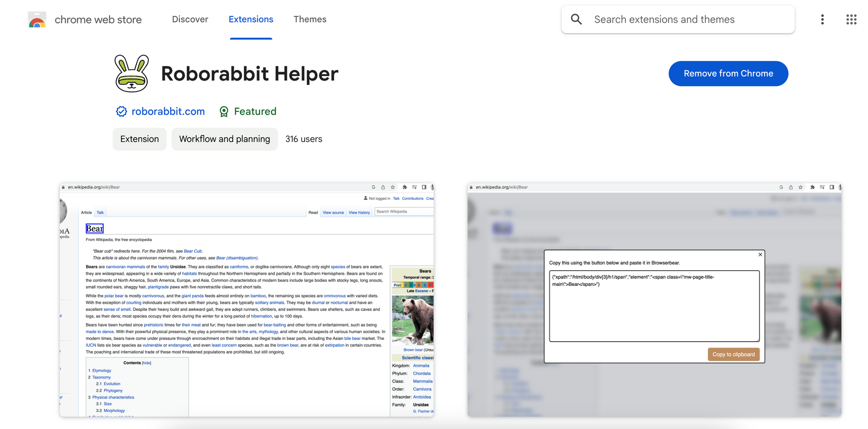Image resolution: width=868 pixels, height=429 pixels.
Task: Open Workflow and planning category
Action: click(224, 139)
